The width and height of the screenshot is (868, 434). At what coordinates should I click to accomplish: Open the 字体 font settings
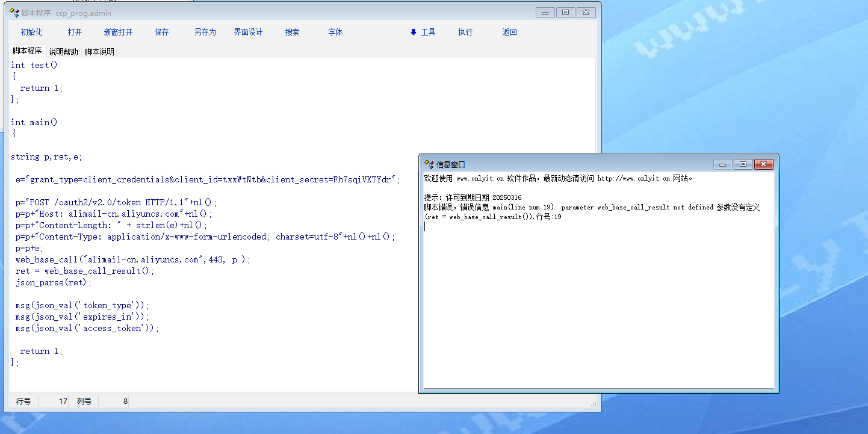pos(335,33)
